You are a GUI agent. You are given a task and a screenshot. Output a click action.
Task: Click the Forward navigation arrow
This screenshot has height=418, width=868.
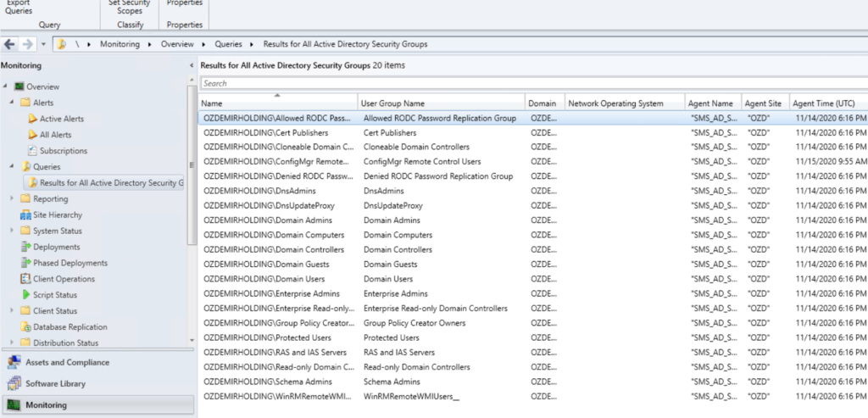(x=27, y=44)
